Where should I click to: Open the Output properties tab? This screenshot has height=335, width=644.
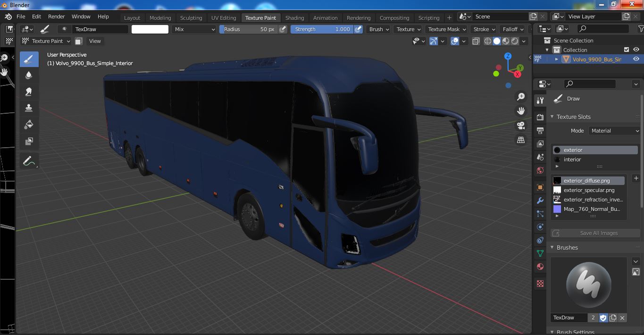coord(540,130)
